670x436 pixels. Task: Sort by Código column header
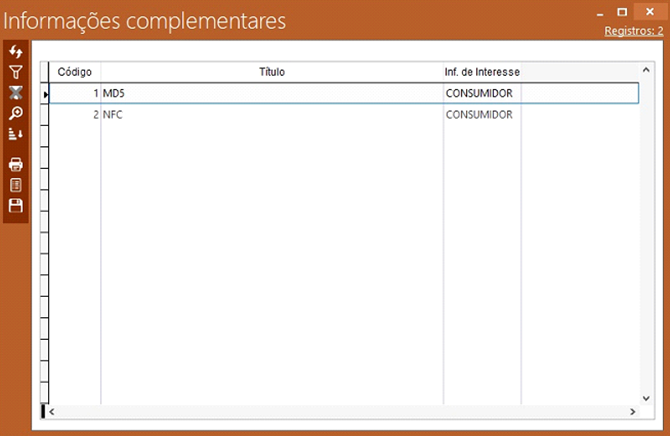point(75,72)
